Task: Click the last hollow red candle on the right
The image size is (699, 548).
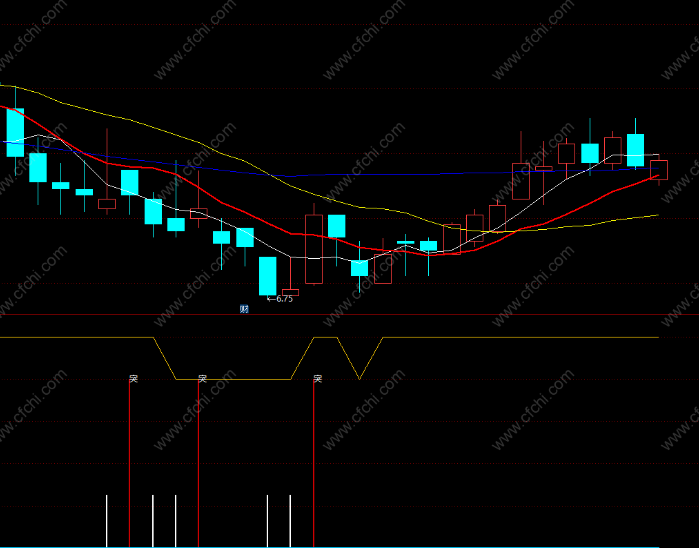Action: click(659, 170)
